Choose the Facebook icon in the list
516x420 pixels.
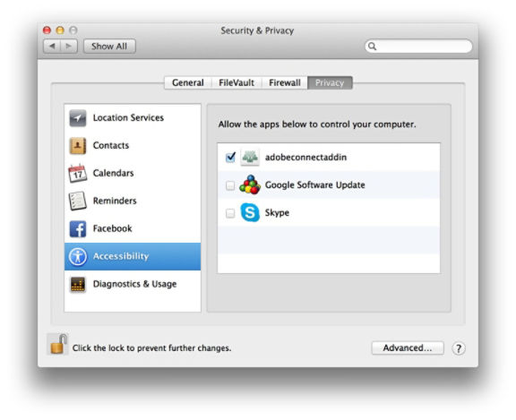(78, 228)
